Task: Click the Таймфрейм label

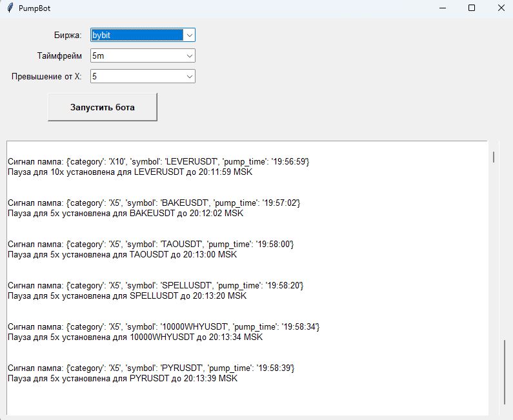Action: point(59,56)
